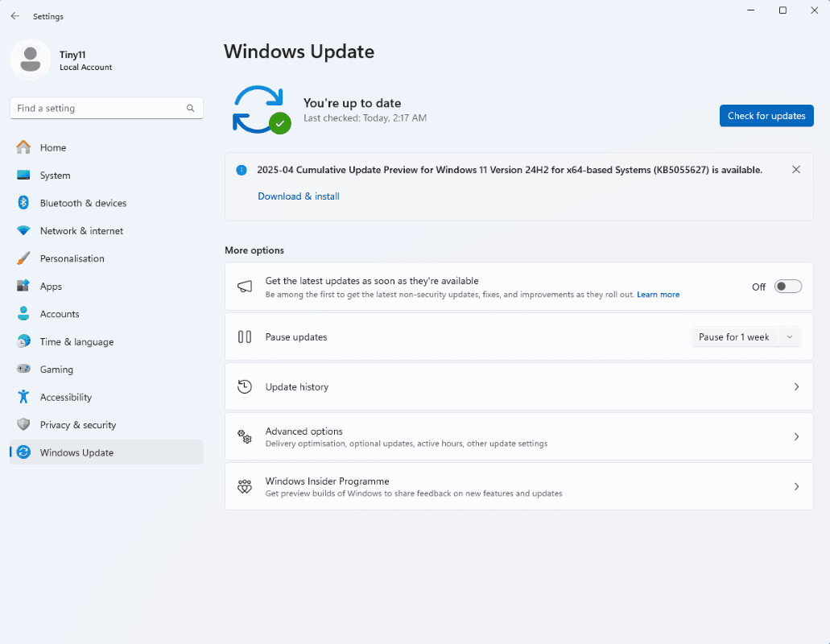Click the blue info icon on update notice

pos(242,170)
